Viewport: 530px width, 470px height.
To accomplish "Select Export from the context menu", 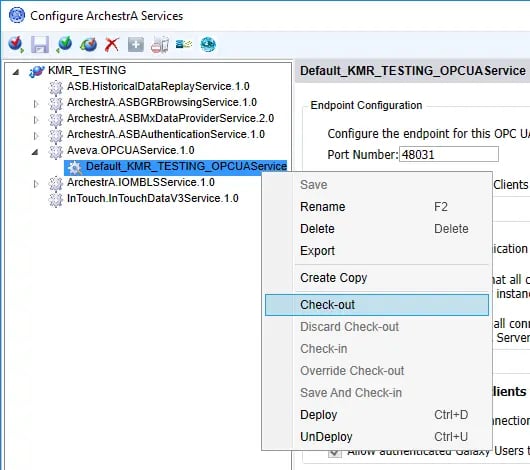I will [x=377, y=251].
